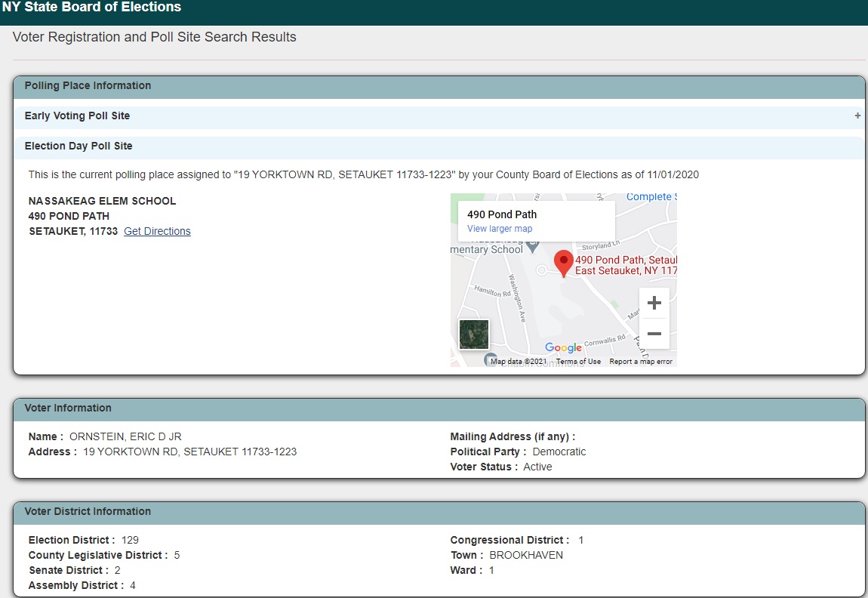The height and width of the screenshot is (598, 868).
Task: Open Get Directions link
Action: (157, 232)
